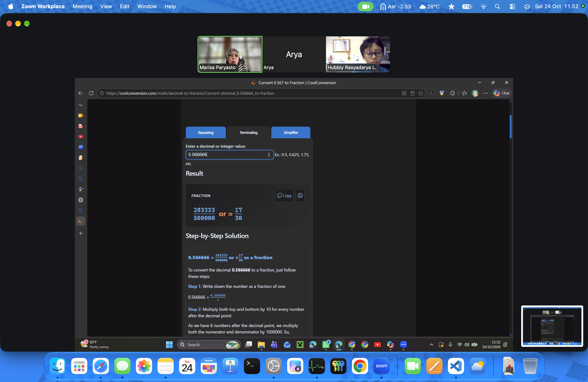Click the Windows Start button in shared taskbar

(169, 344)
